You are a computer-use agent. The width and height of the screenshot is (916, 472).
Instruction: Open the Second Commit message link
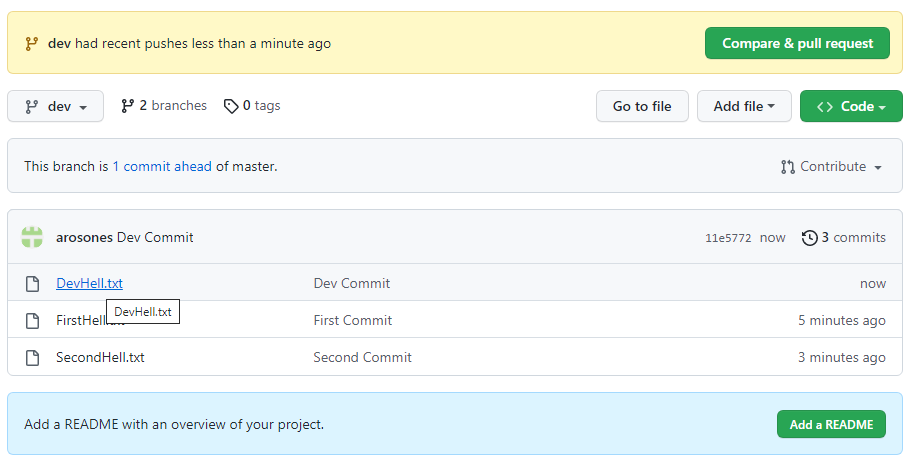362,358
